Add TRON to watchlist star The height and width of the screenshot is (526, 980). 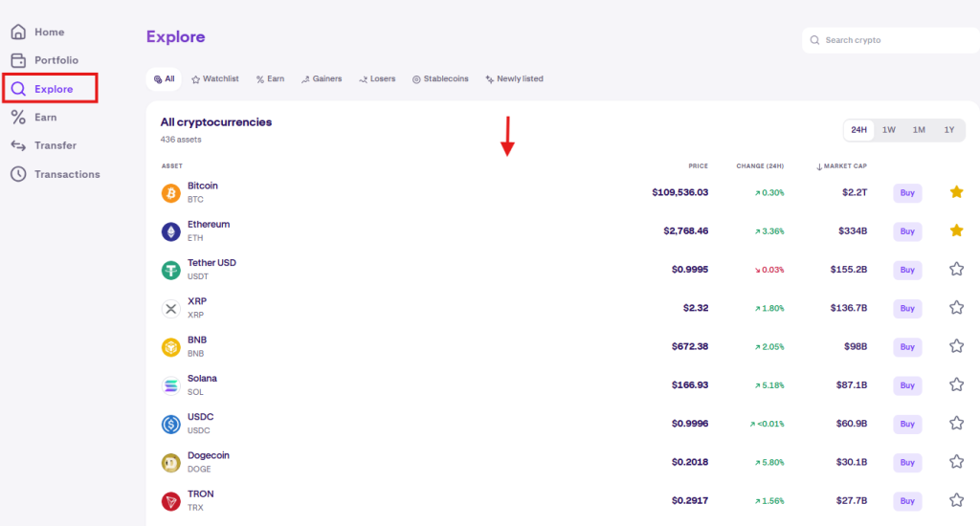[956, 500]
